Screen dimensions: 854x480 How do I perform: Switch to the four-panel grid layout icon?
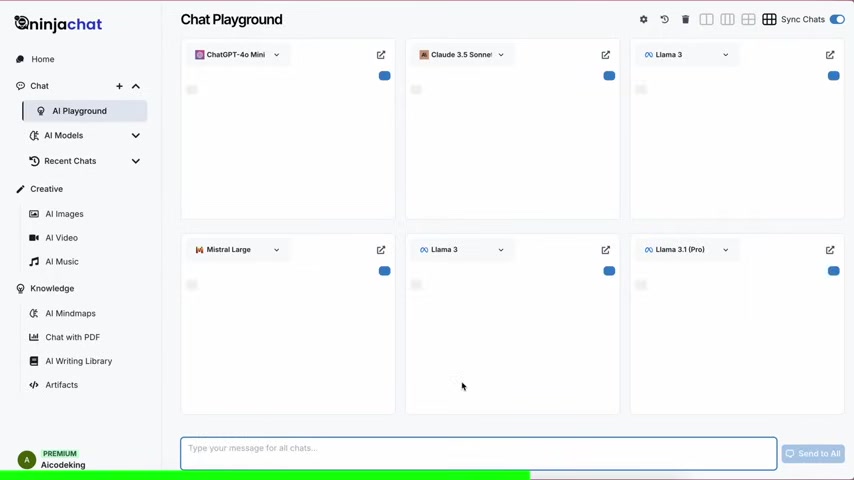click(x=748, y=20)
